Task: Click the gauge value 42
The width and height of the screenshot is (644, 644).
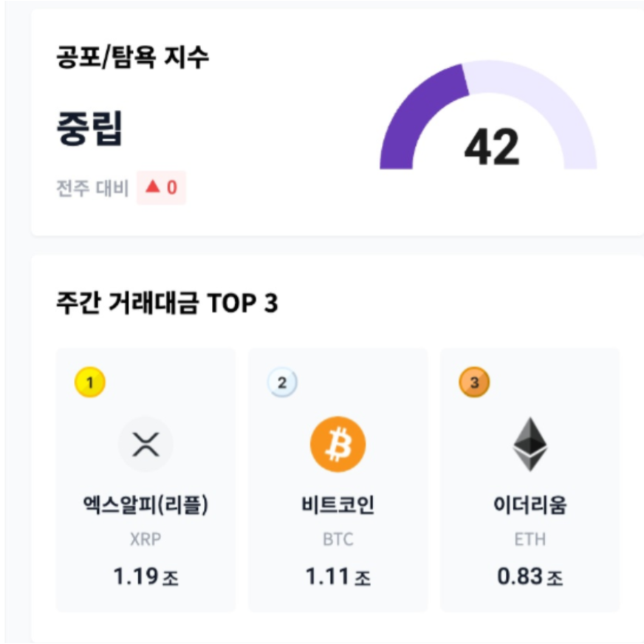Action: [492, 147]
